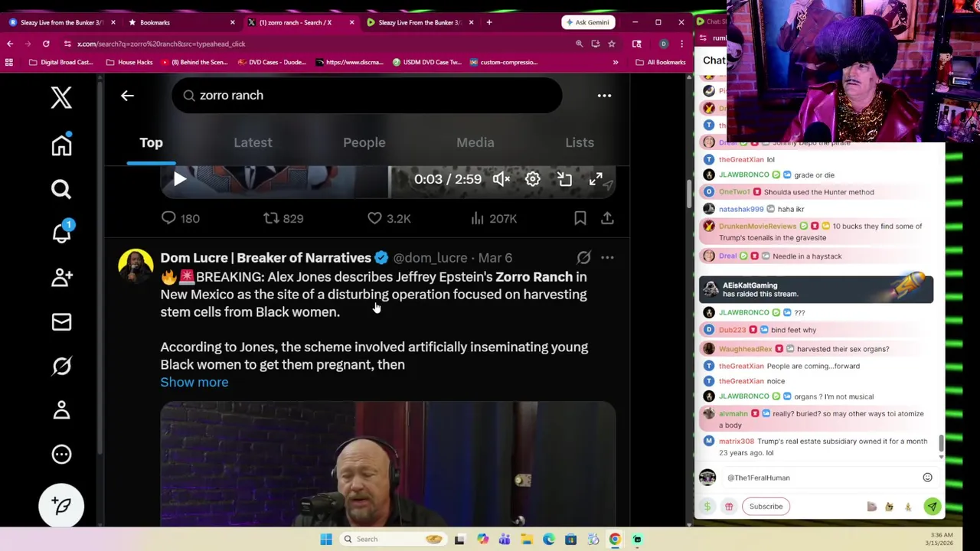Open X notifications bell
The image size is (980, 551).
(61, 233)
